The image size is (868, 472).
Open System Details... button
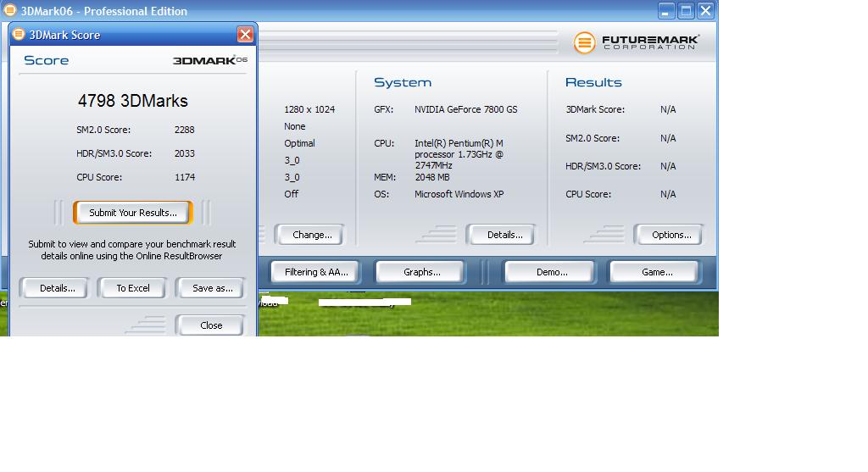[505, 235]
